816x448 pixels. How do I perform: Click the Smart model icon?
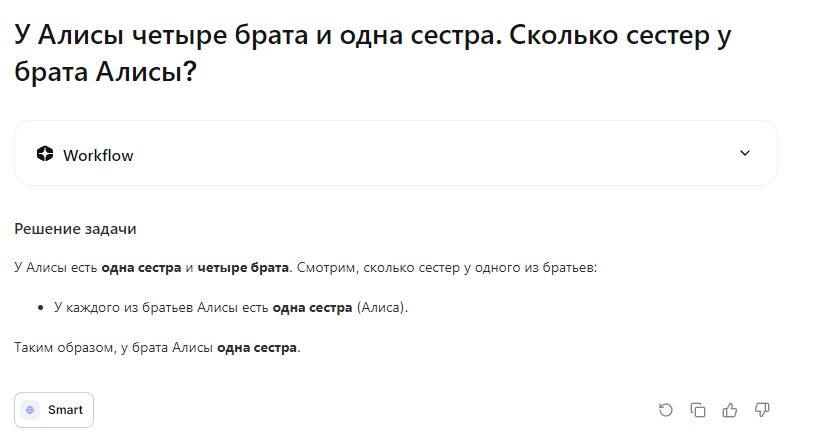pos(31,410)
